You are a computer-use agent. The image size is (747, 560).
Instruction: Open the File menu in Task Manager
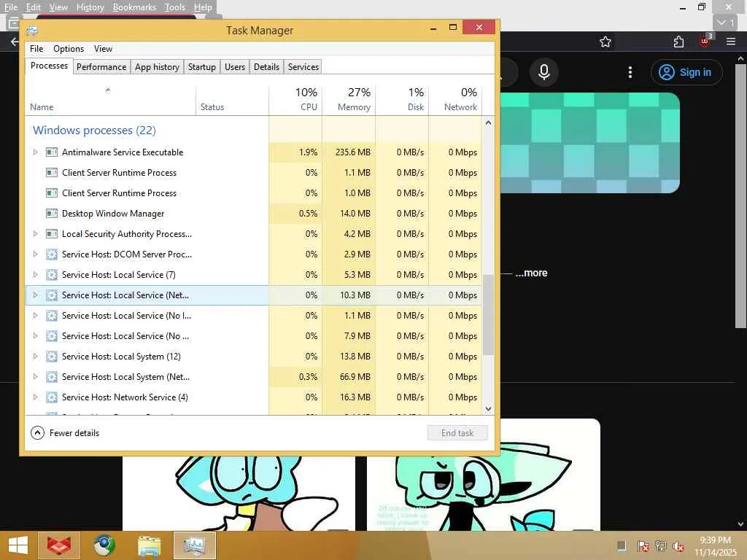tap(36, 49)
